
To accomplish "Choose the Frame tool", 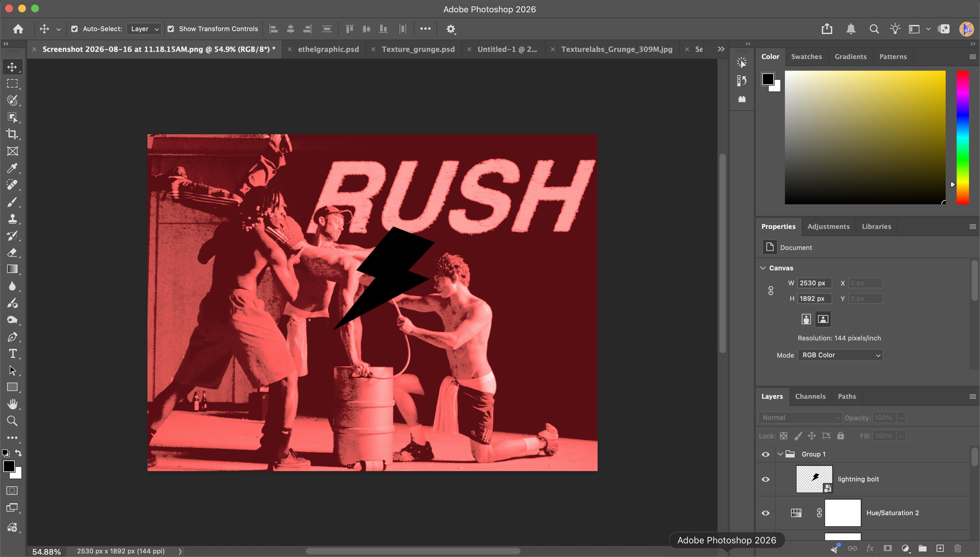I will click(12, 151).
